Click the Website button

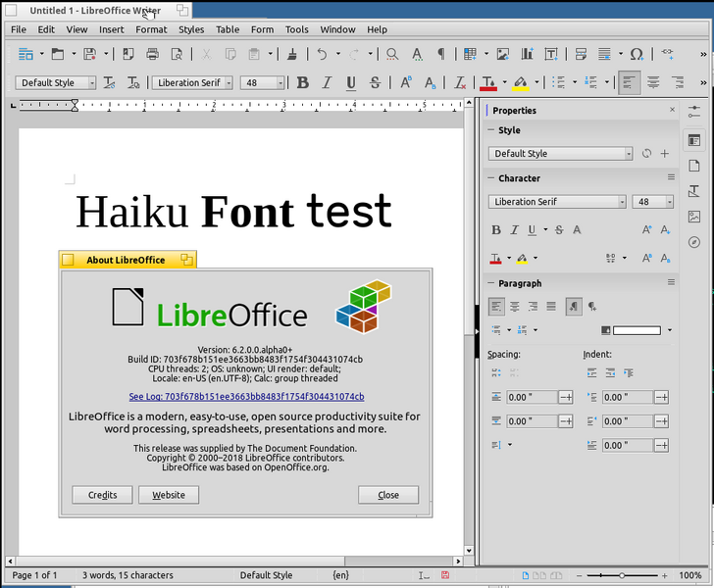[169, 495]
